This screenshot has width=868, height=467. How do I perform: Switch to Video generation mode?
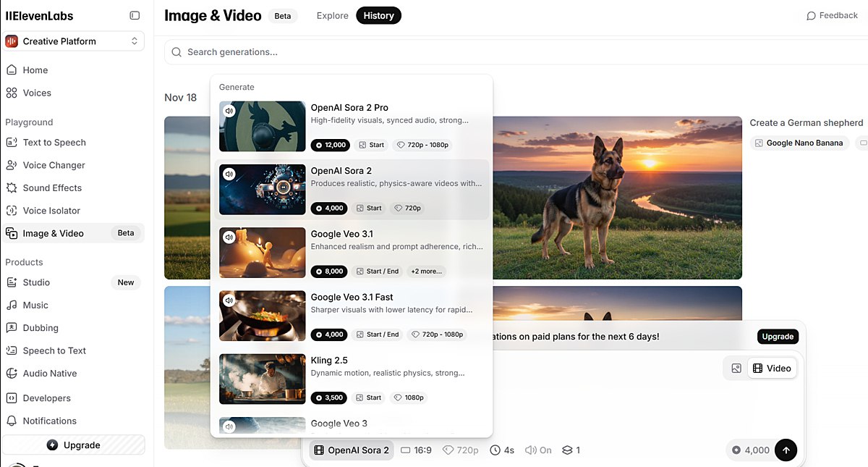771,368
